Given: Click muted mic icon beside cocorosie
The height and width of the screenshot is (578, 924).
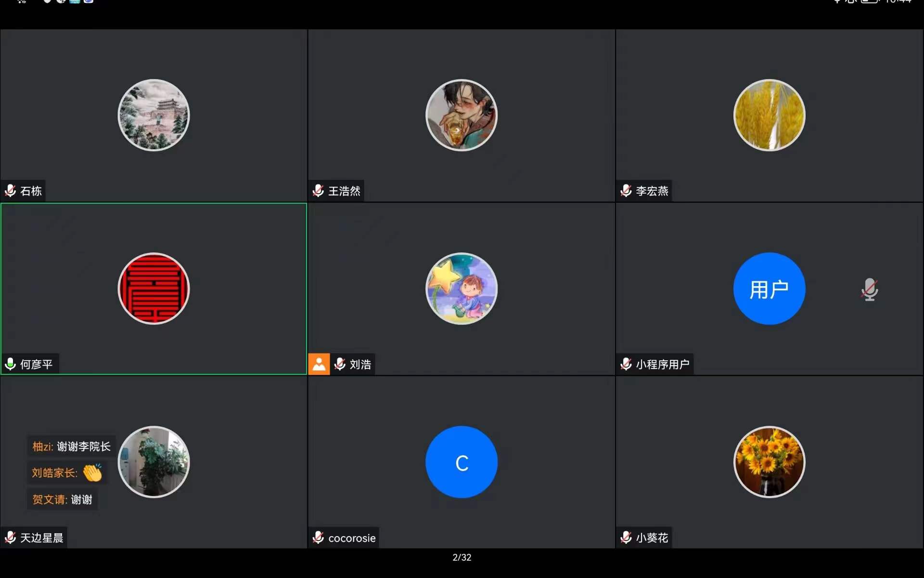Looking at the screenshot, I should [318, 538].
